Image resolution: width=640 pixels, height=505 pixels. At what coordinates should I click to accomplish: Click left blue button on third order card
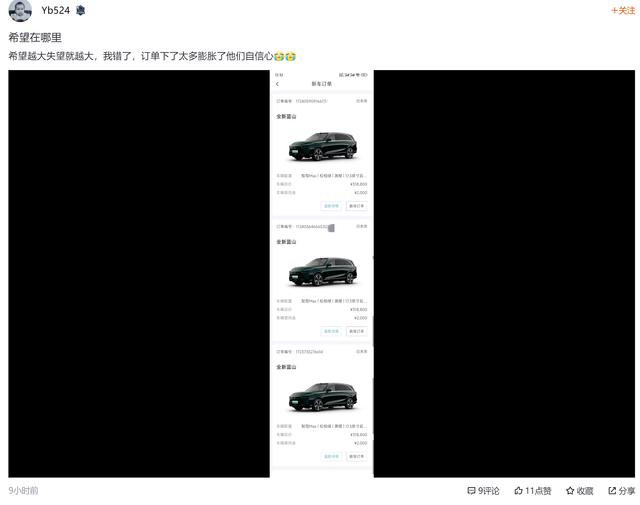[x=331, y=456]
